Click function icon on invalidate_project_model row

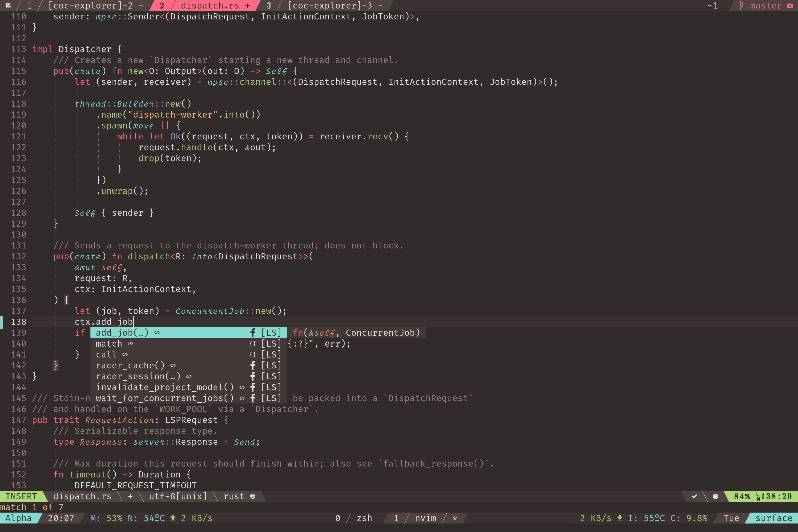(253, 387)
